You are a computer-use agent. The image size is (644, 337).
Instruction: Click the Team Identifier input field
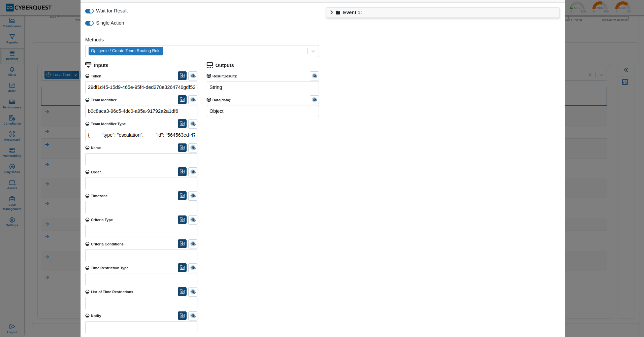pyautogui.click(x=141, y=111)
